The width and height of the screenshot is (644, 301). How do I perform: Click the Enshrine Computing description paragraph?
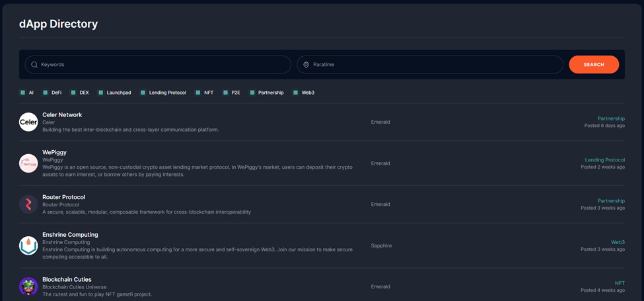click(197, 253)
